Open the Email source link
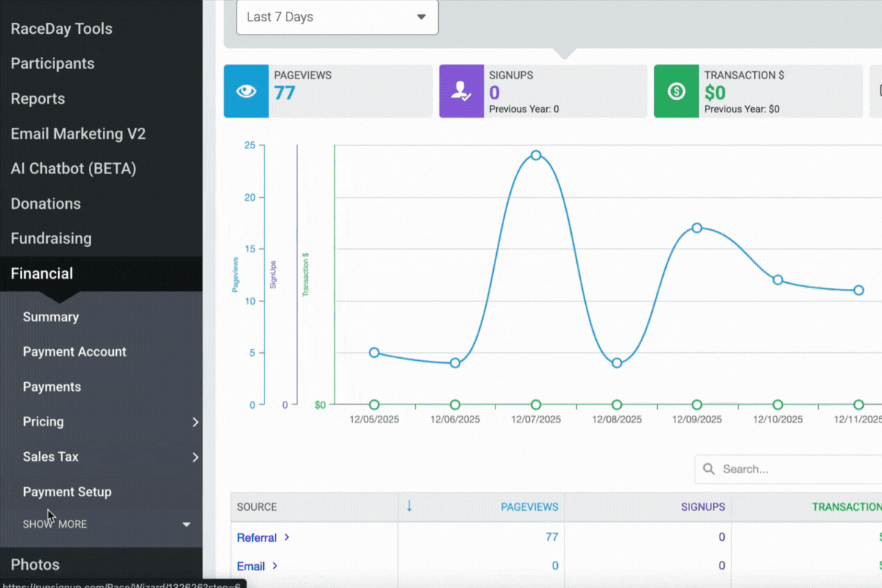Screen dimensions: 882x588 coord(251,566)
